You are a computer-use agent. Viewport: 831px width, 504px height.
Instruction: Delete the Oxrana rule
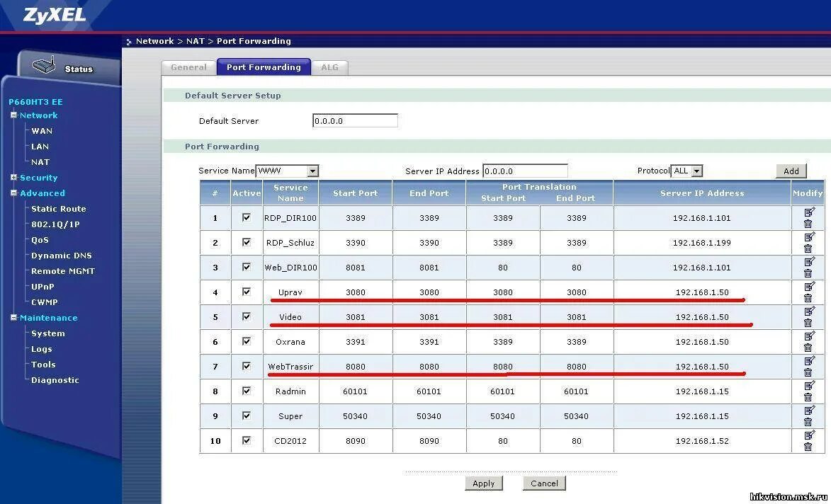pyautogui.click(x=808, y=348)
